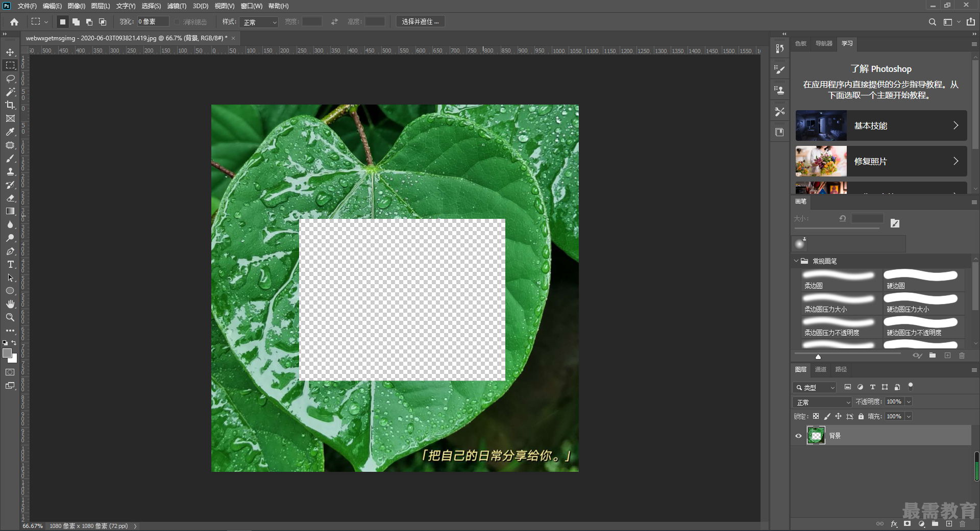
Task: Toggle lock position
Action: [x=838, y=417]
